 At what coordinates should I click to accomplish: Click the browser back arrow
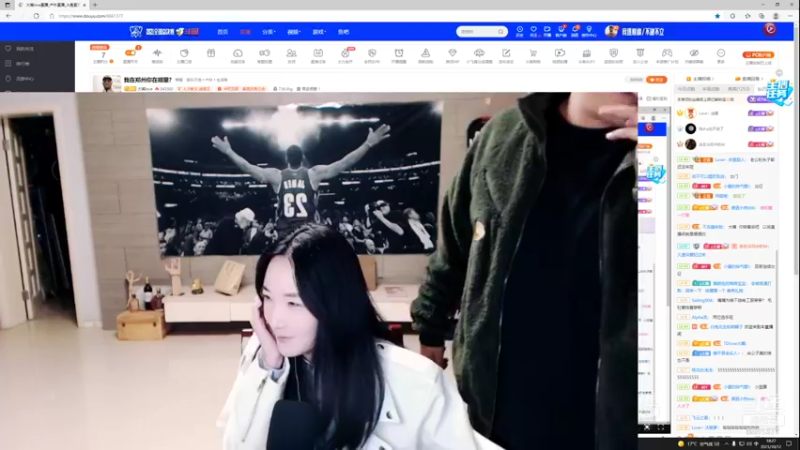click(x=9, y=16)
